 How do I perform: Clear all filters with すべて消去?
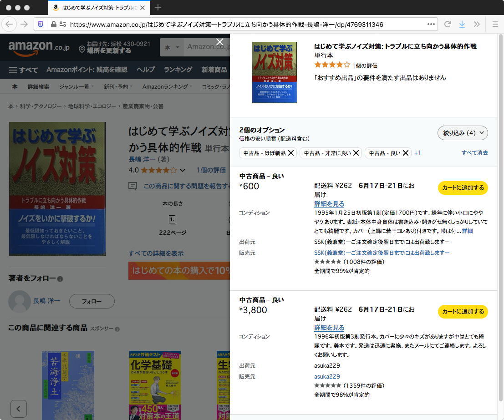474,153
